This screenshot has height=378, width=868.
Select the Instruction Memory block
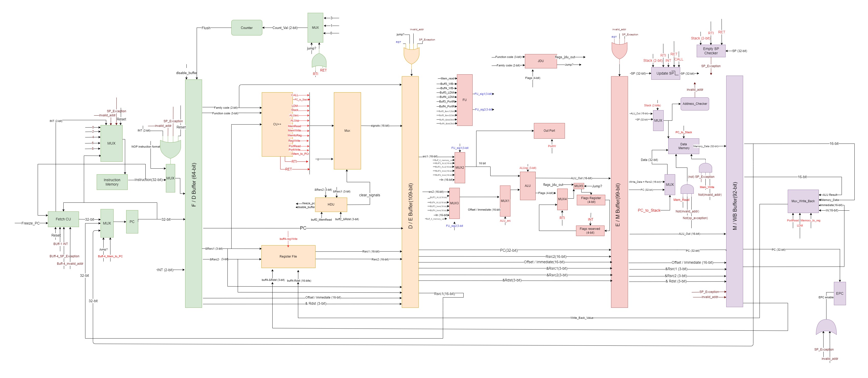(112, 182)
